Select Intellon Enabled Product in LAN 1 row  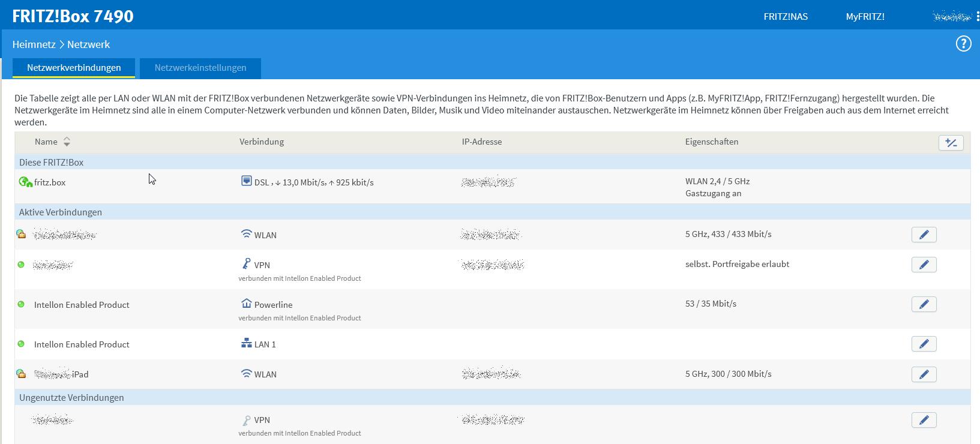pos(82,344)
